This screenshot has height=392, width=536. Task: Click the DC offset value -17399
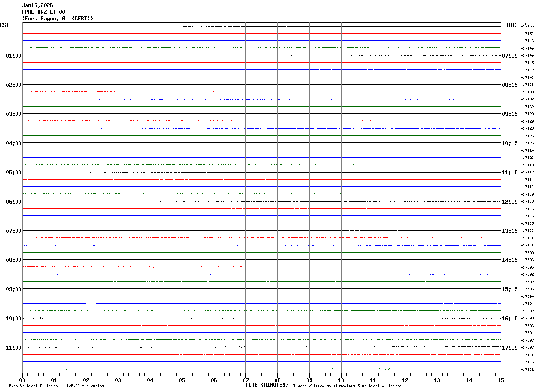pyautogui.click(x=527, y=253)
